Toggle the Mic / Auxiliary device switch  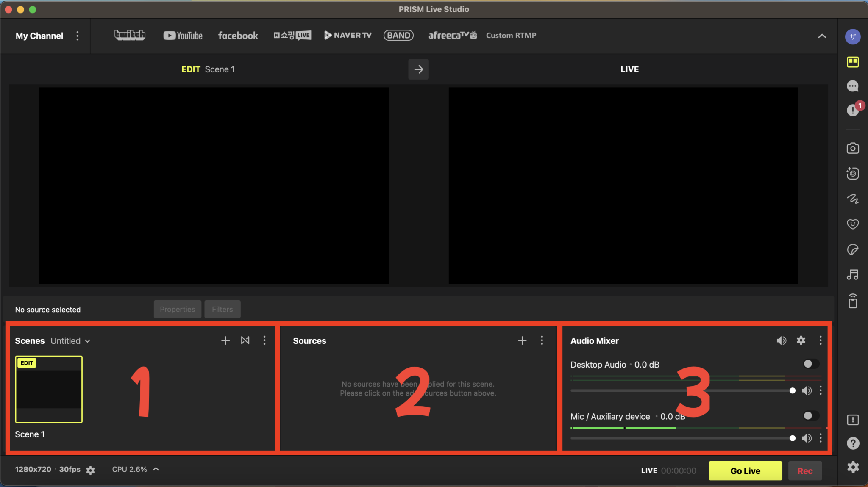click(x=810, y=415)
